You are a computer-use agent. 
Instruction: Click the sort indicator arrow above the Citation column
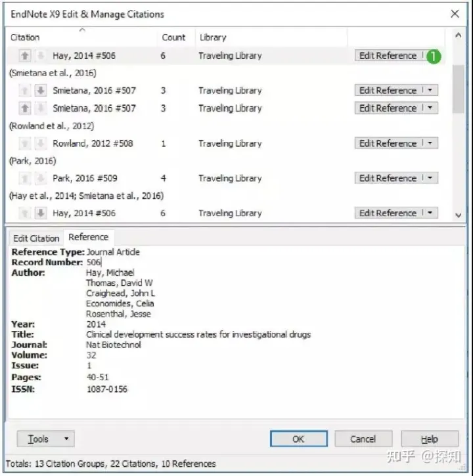(82, 30)
